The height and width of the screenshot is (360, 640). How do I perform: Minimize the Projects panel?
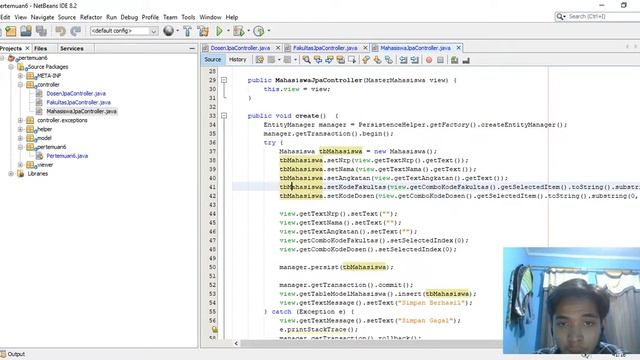(192, 48)
